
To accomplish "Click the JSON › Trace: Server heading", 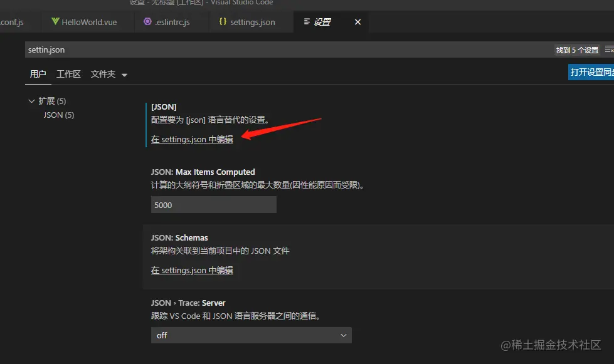I will click(188, 303).
